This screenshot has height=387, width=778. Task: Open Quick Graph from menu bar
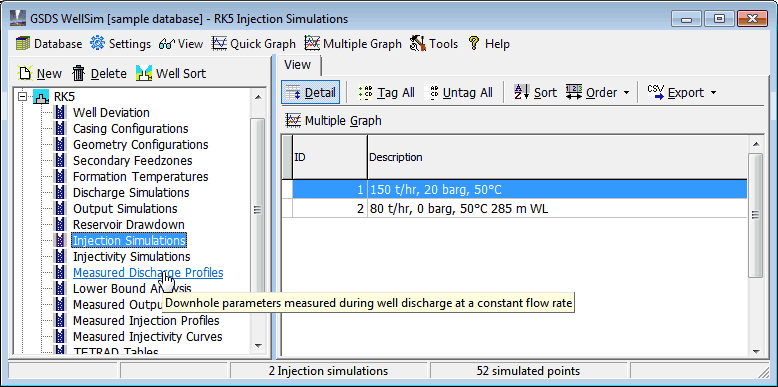tap(254, 44)
